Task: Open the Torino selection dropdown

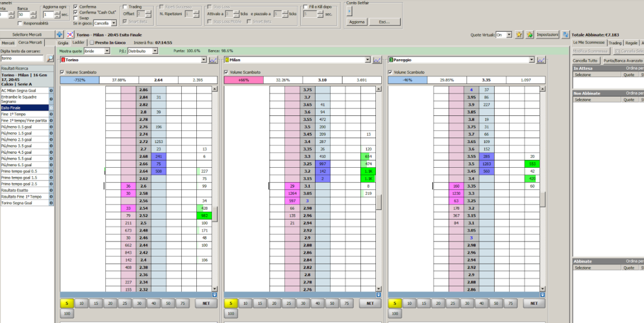Action: pos(204,60)
